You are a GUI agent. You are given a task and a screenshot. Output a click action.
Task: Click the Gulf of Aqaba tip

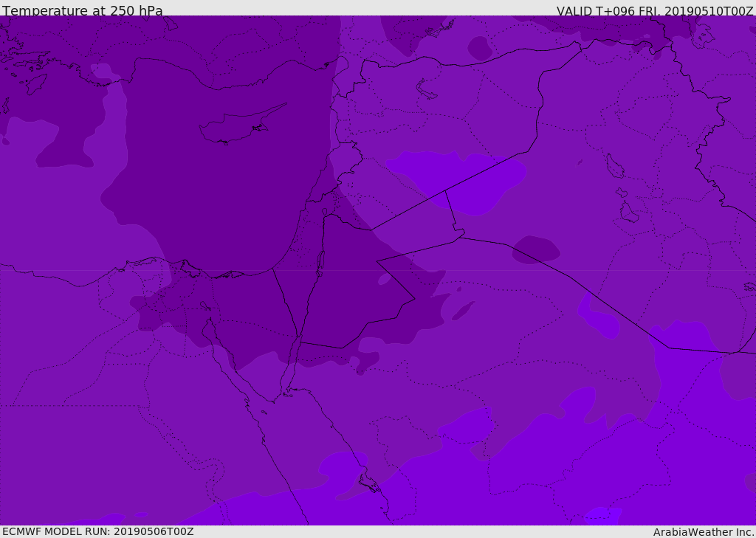pyautogui.click(x=298, y=339)
